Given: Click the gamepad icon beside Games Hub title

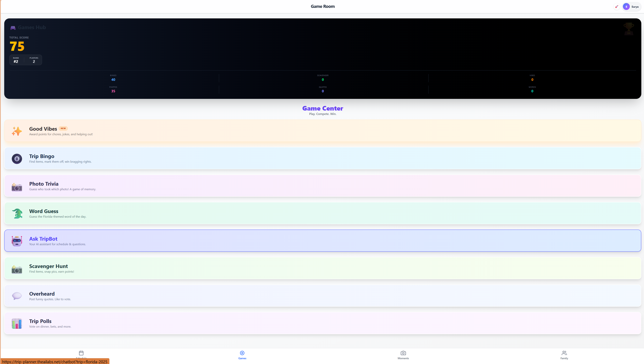Looking at the screenshot, I should coord(13,28).
